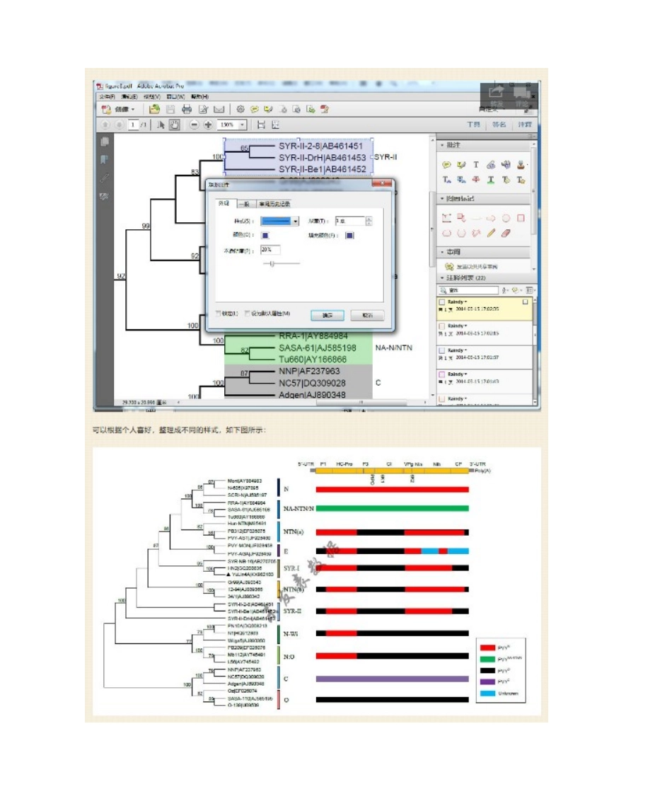
Task: Open page thumbnails panel in left sidebar
Action: tap(105, 142)
